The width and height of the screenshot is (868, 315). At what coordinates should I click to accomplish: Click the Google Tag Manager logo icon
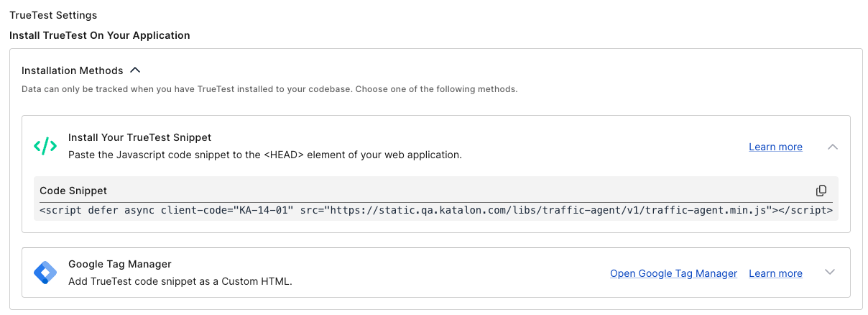point(45,273)
